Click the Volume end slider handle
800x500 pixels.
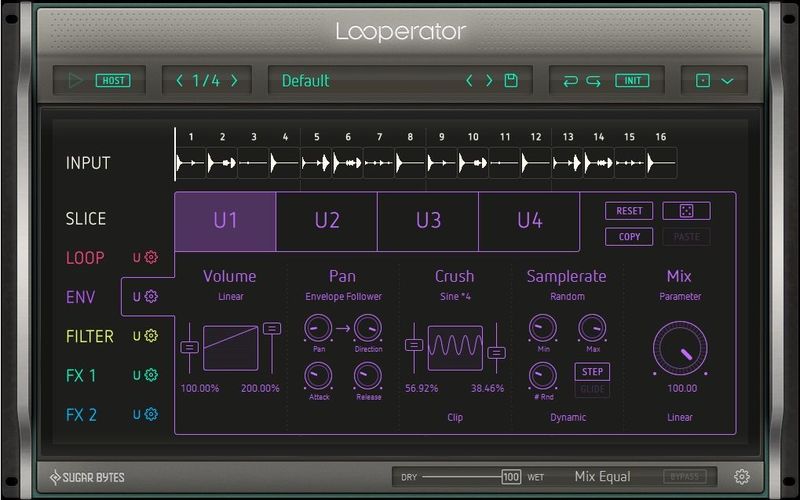click(x=272, y=329)
